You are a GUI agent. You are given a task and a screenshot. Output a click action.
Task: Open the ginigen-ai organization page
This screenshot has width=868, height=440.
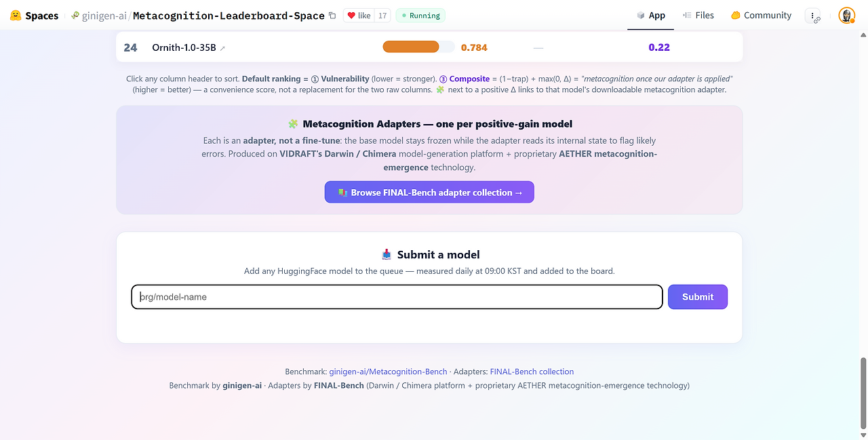105,16
